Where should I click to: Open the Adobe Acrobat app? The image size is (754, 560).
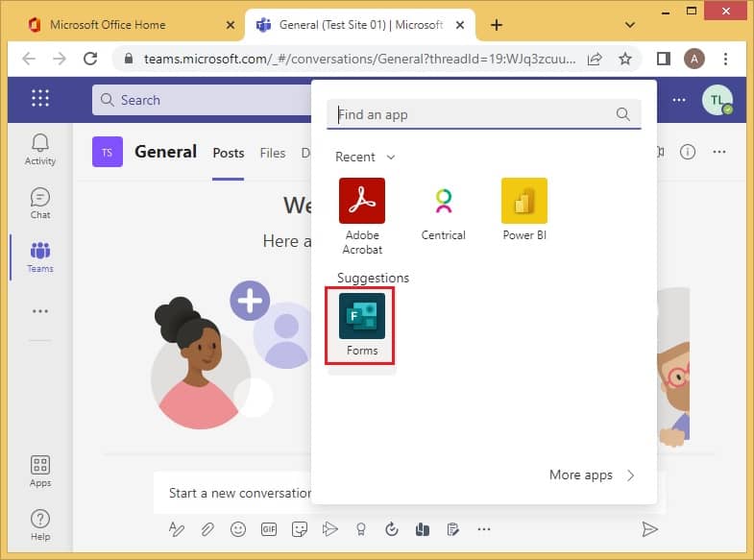point(361,216)
